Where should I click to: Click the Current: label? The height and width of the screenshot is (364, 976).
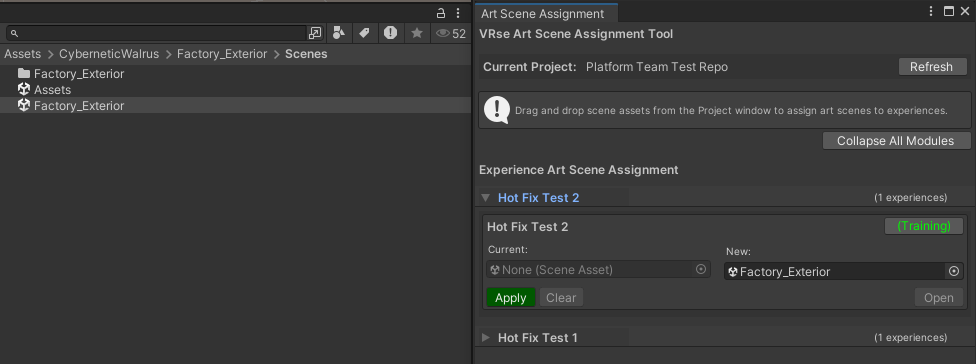(508, 250)
